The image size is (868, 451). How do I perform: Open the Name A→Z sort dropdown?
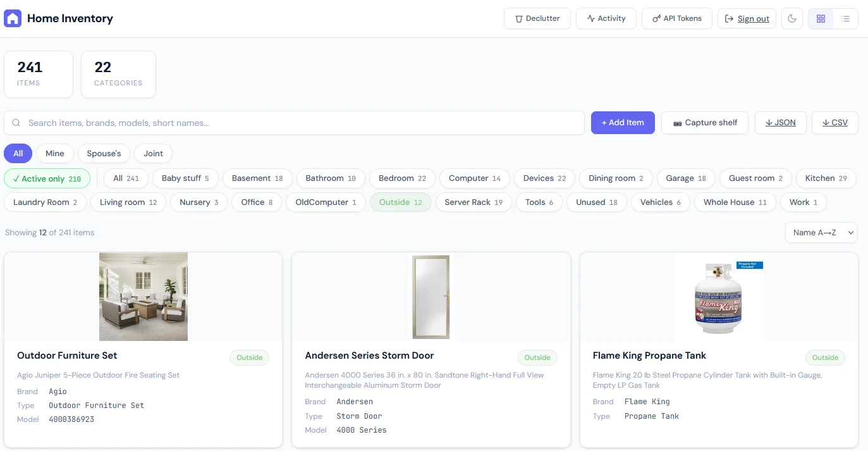click(821, 233)
